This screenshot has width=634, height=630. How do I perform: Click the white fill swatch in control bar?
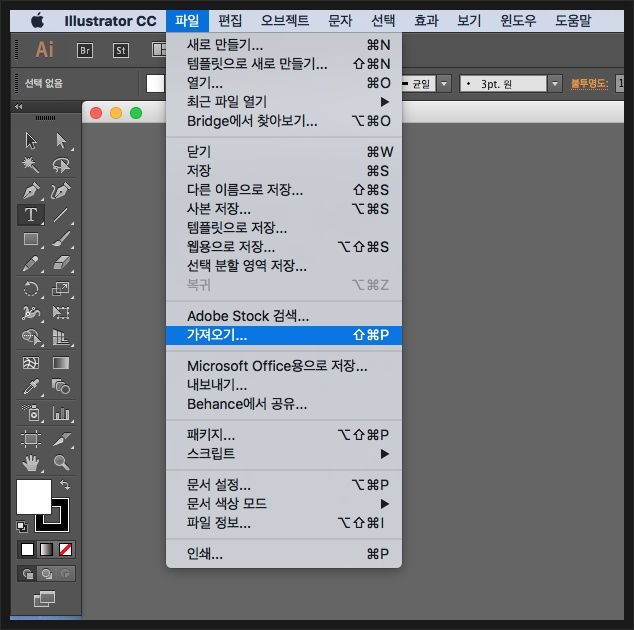click(155, 83)
